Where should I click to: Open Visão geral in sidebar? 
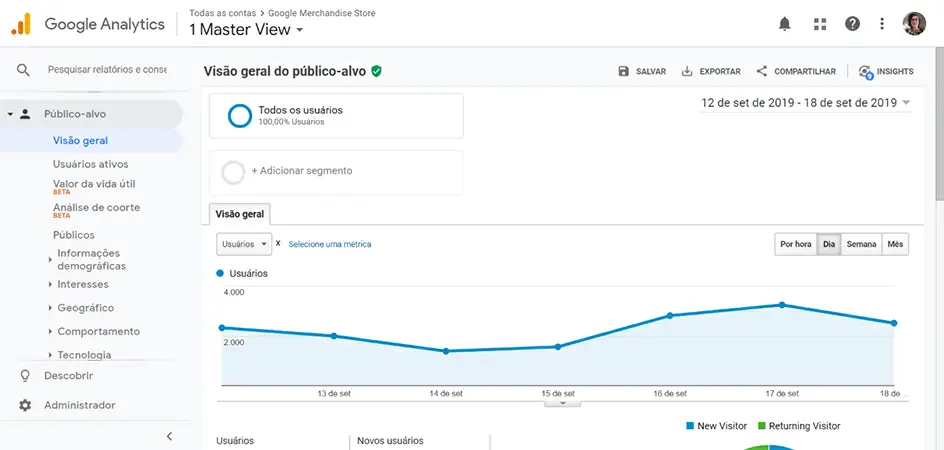pyautogui.click(x=81, y=141)
